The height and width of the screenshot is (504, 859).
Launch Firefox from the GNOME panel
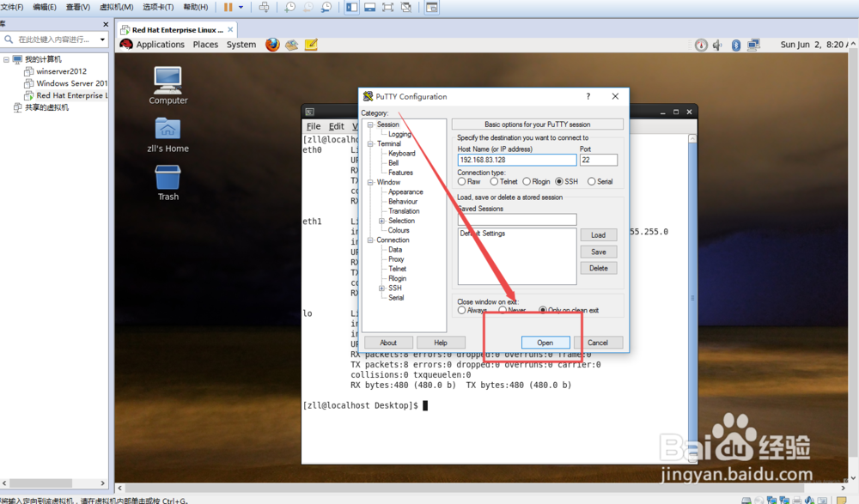point(272,45)
